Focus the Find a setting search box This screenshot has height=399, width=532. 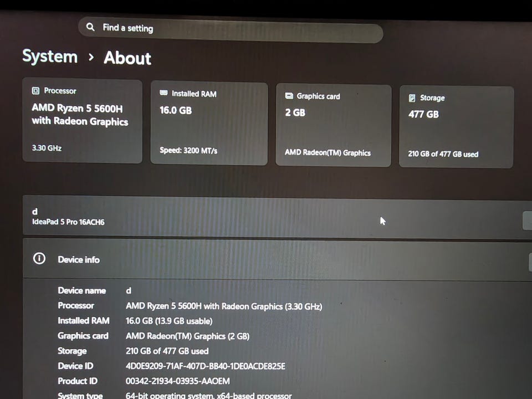[x=231, y=30]
